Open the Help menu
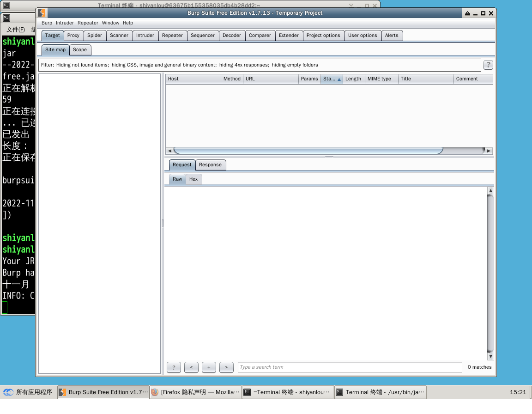Viewport: 532px width, 414px height. pos(128,23)
